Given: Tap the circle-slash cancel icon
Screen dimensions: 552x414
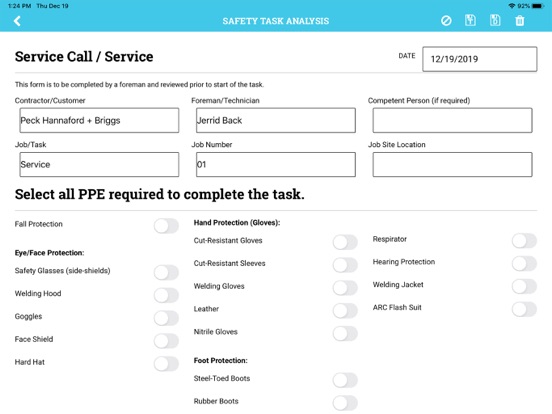Looking at the screenshot, I should point(446,21).
